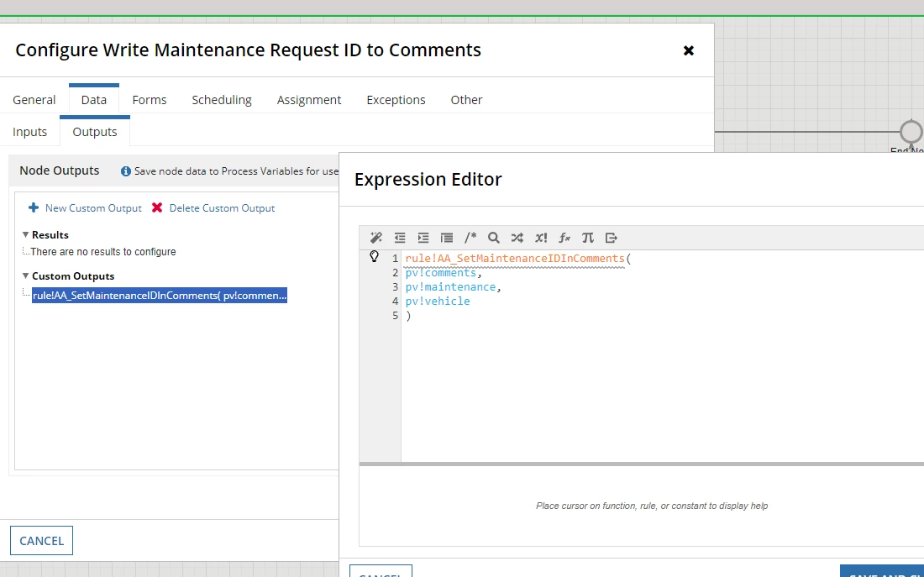Image resolution: width=924 pixels, height=577 pixels.
Task: Click the editor splitter bar above help pane
Action: [641, 464]
